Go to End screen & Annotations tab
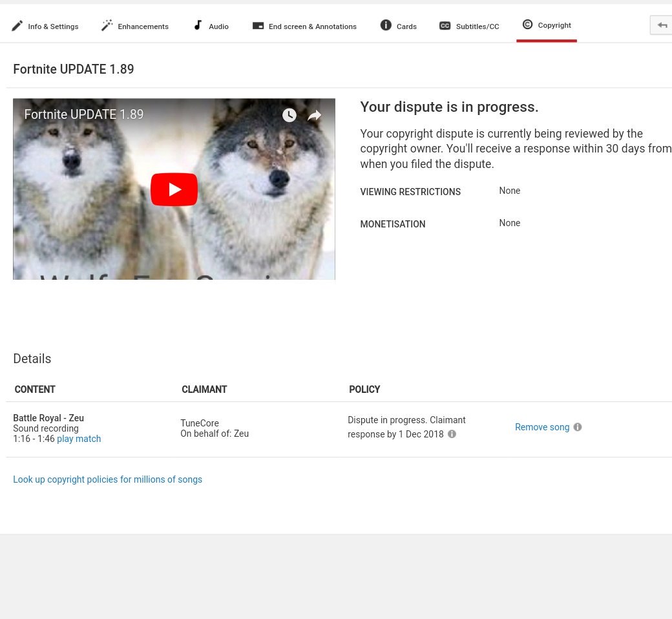The width and height of the screenshot is (672, 619). pyautogui.click(x=304, y=26)
